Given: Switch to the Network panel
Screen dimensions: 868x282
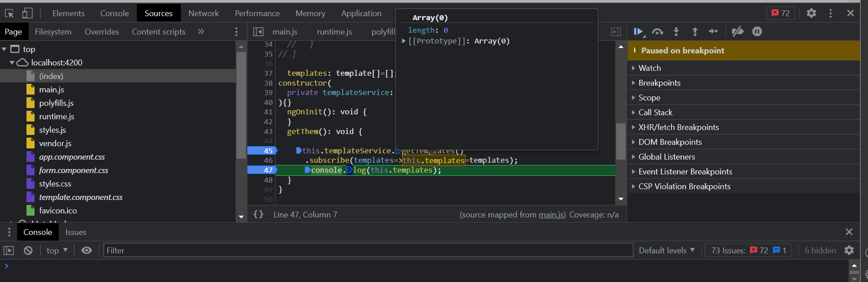Looking at the screenshot, I should click(x=204, y=13).
